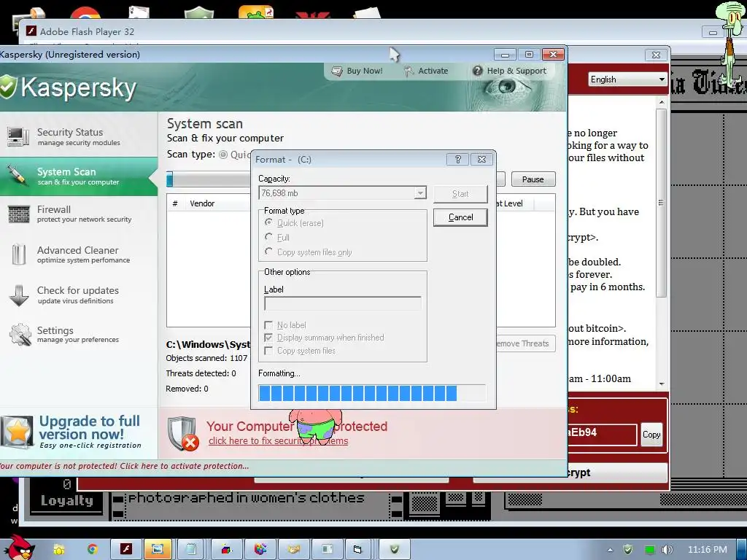Image resolution: width=747 pixels, height=560 pixels.
Task: Open the notepad taskbar button
Action: coord(191,549)
